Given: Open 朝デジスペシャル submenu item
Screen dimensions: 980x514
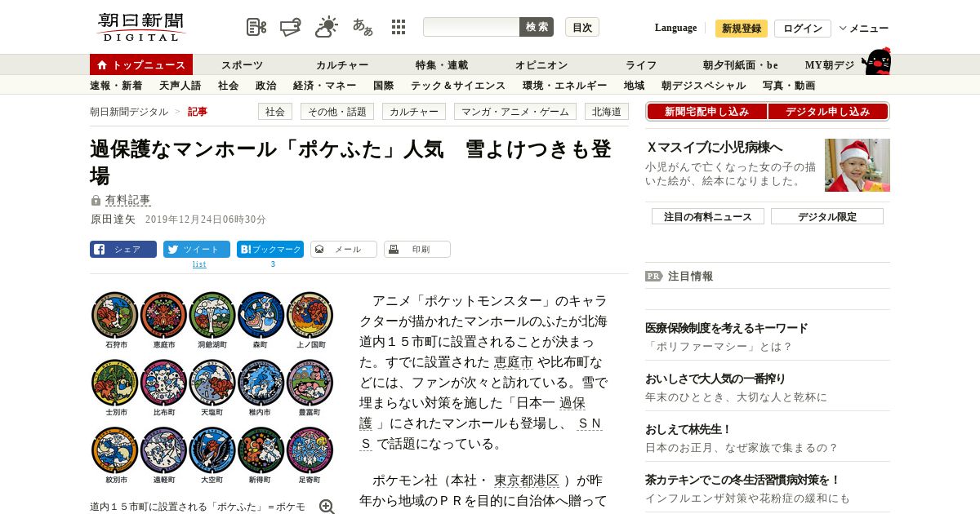Looking at the screenshot, I should [703, 85].
